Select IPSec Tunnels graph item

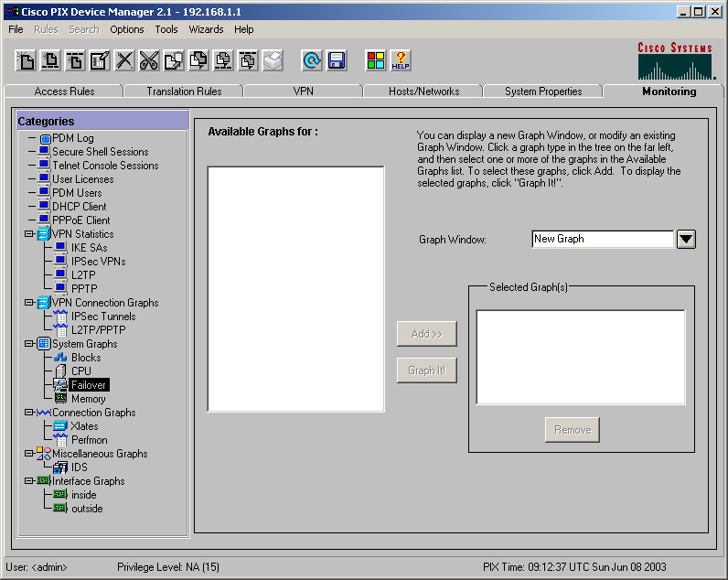(103, 317)
